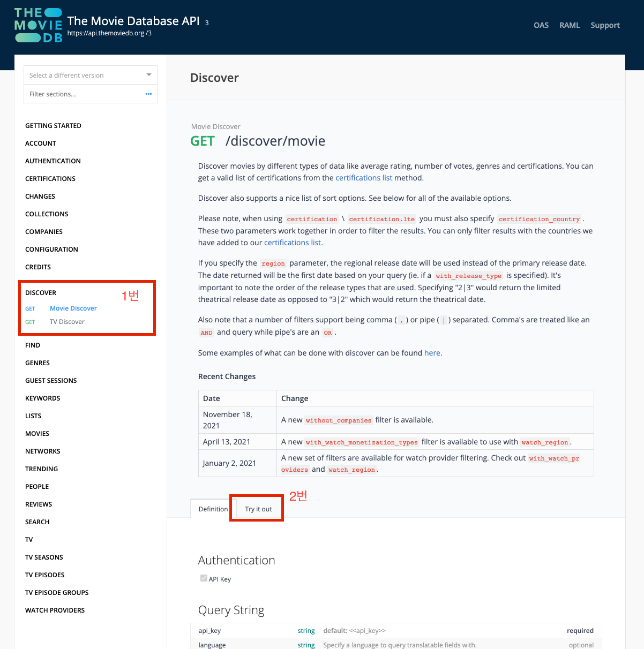Expand the Genres section
644x649 pixels.
pyautogui.click(x=38, y=363)
